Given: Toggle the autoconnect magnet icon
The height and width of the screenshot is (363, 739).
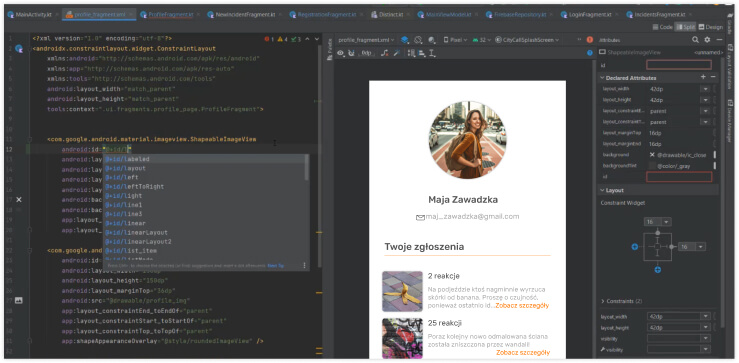Looking at the screenshot, I should point(351,53).
